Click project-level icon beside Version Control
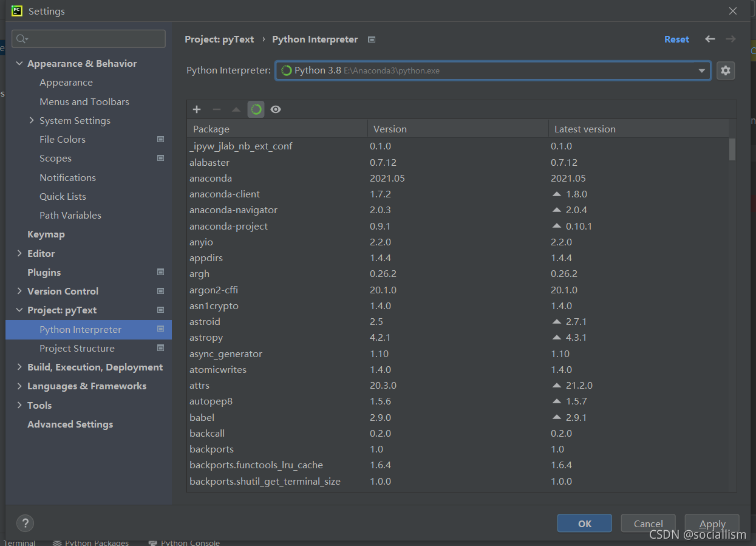756x546 pixels. coord(160,291)
